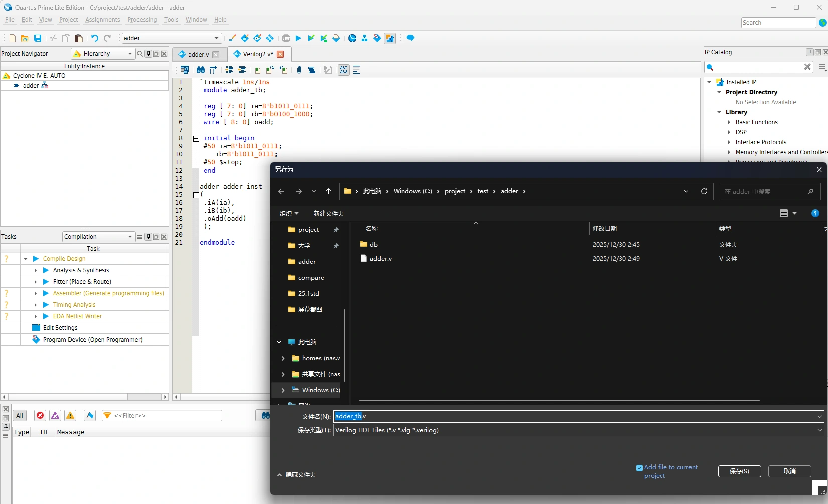The width and height of the screenshot is (828, 504).
Task: Click the 文件名 file name input field
Action: pos(577,416)
